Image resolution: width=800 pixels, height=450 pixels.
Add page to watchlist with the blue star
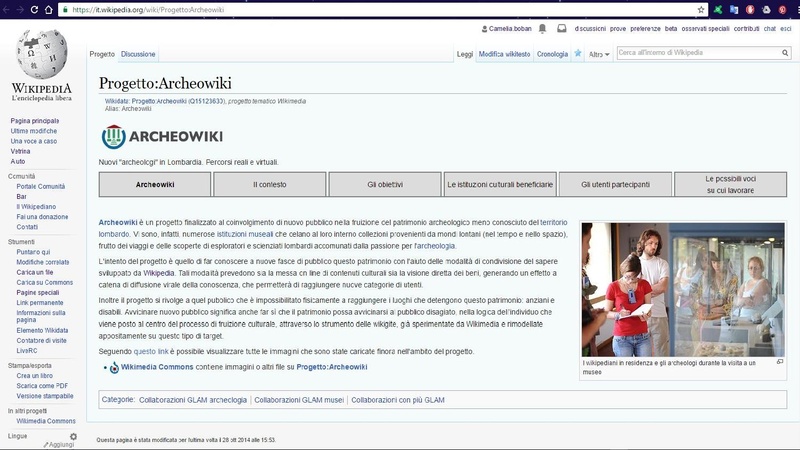pos(578,53)
